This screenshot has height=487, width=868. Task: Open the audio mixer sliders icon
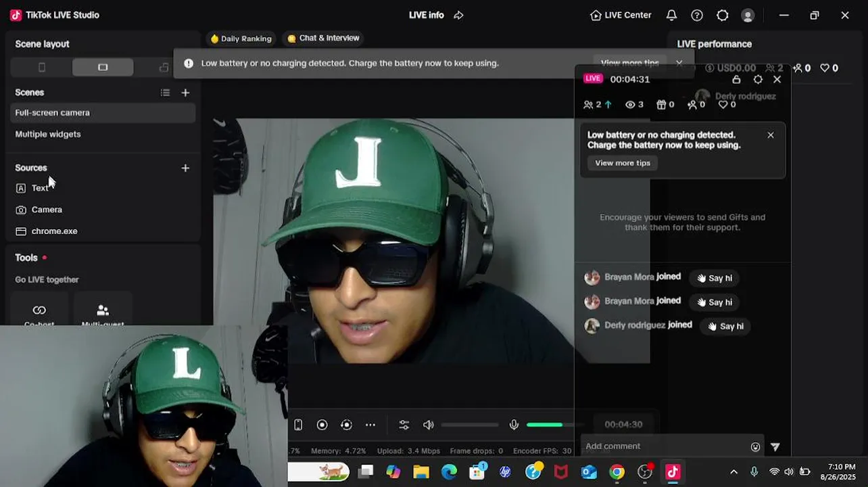pyautogui.click(x=404, y=425)
